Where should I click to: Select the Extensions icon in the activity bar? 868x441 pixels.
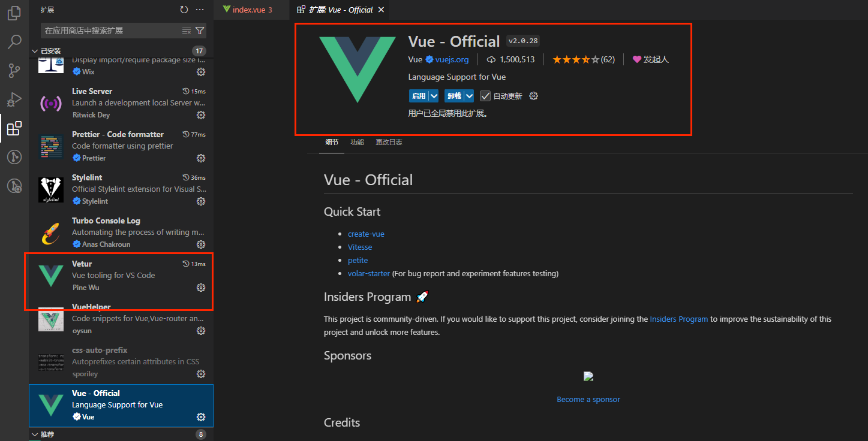13,128
